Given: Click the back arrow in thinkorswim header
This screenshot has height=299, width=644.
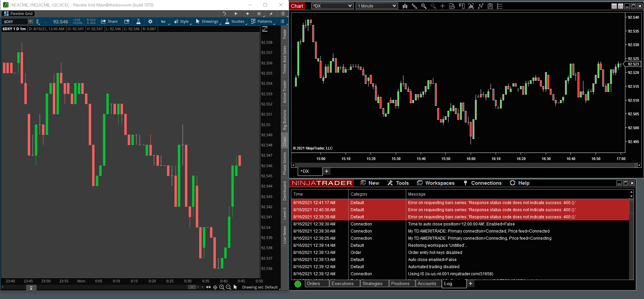Looking at the screenshot, I should 236,14.
